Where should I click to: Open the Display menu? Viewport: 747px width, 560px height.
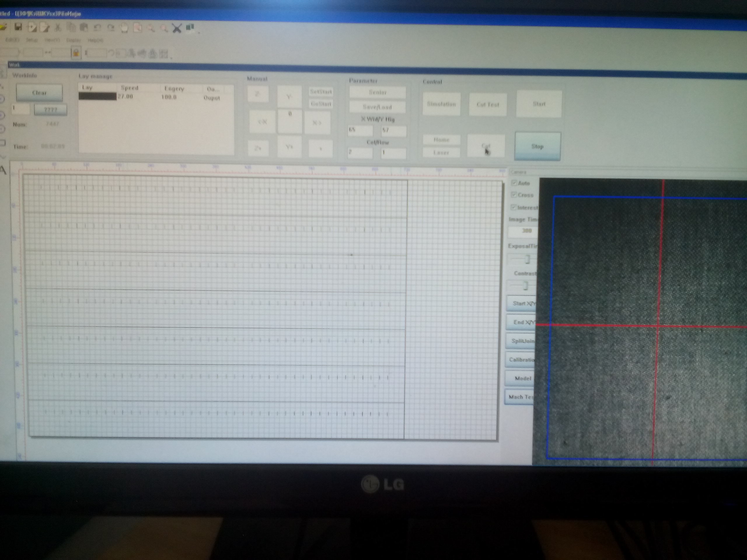[x=73, y=40]
